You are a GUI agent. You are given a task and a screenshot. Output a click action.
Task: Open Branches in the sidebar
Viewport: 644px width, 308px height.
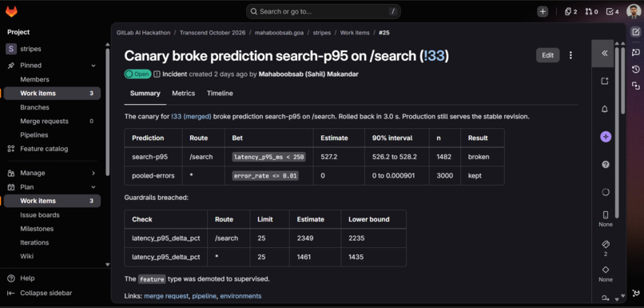[x=34, y=107]
